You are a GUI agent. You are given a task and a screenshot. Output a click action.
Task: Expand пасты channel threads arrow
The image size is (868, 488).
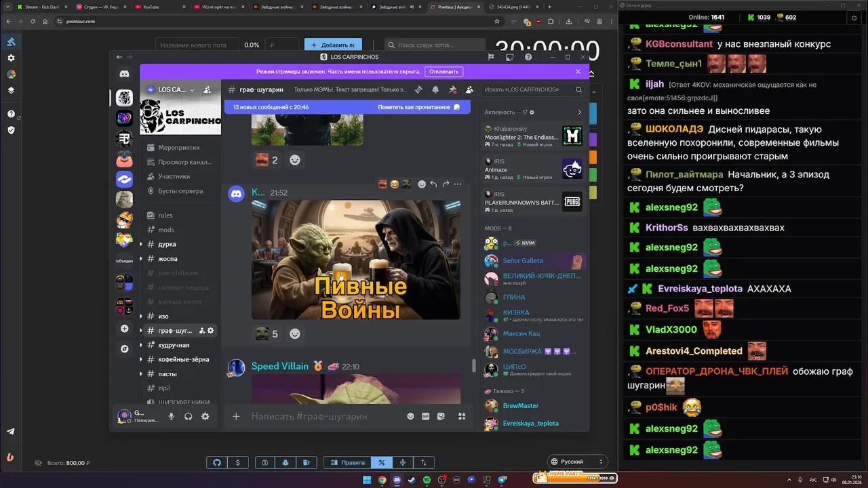(x=141, y=374)
